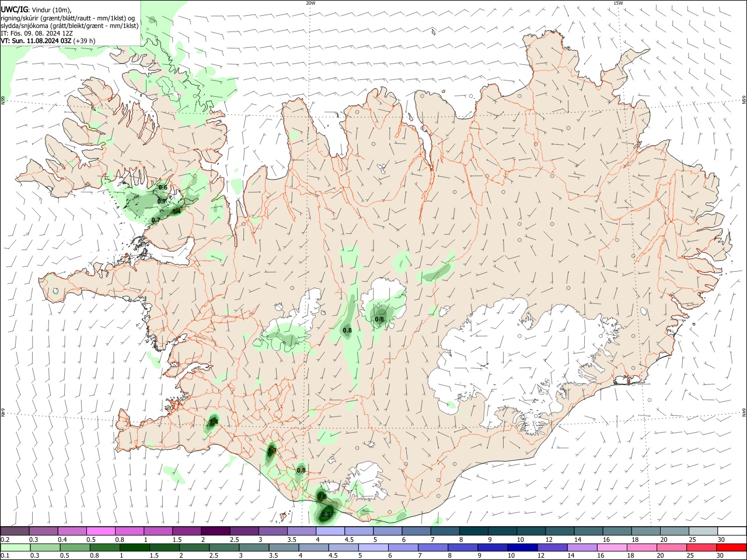Click the dark purple-grey 0.2 swatch in upper snow legend
747x560 pixels.
[15, 531]
